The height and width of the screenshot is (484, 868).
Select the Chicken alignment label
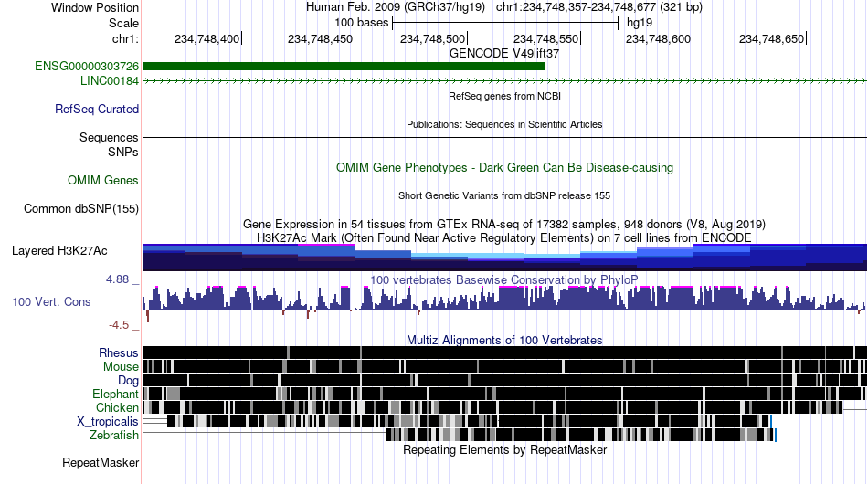coord(117,407)
